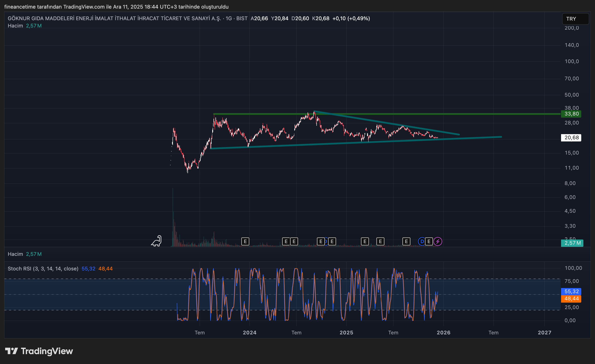
Task: Click the E marker just after 2025
Action: 365,241
